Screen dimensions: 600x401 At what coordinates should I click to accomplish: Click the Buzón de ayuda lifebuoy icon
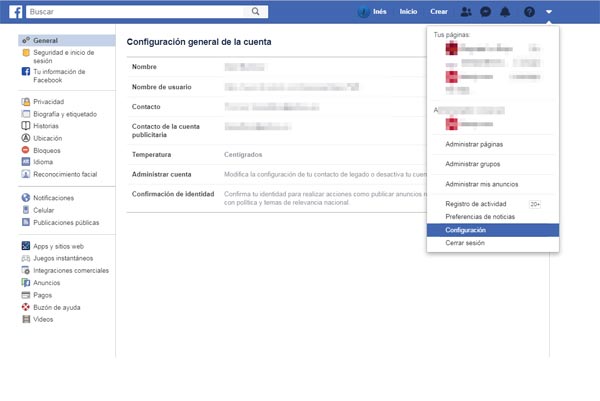tap(26, 307)
